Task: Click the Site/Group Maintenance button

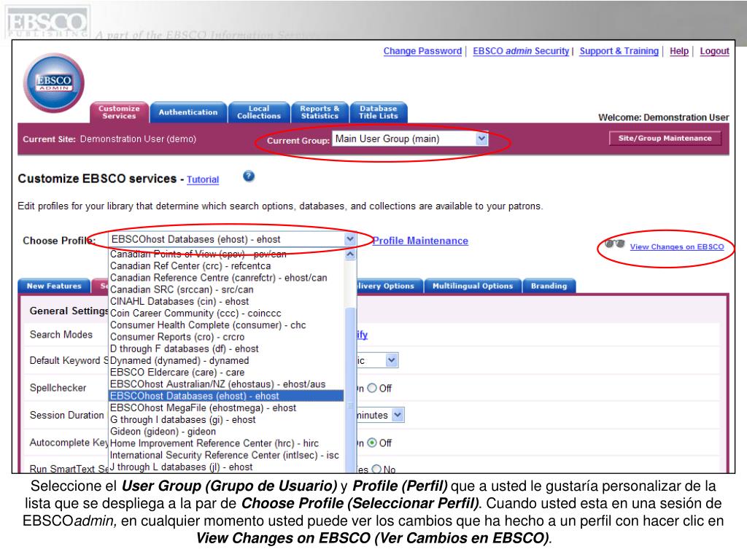Action: coord(665,138)
